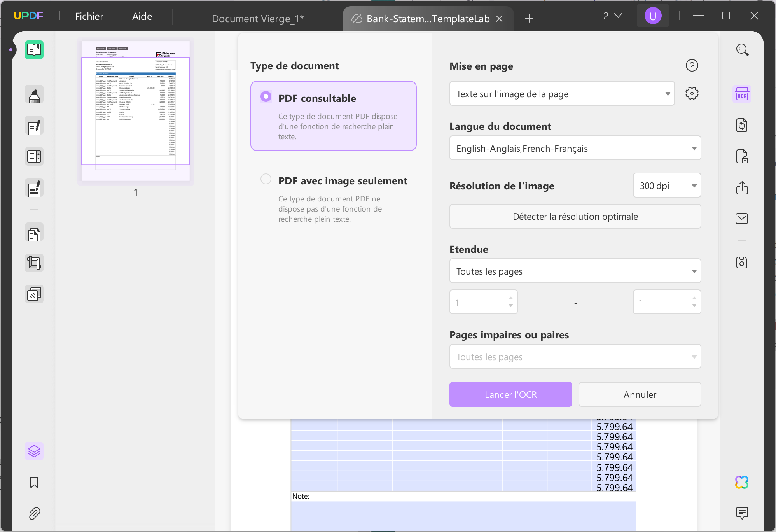The height and width of the screenshot is (532, 776).
Task: Decrease the end page stepper
Action: point(694,306)
